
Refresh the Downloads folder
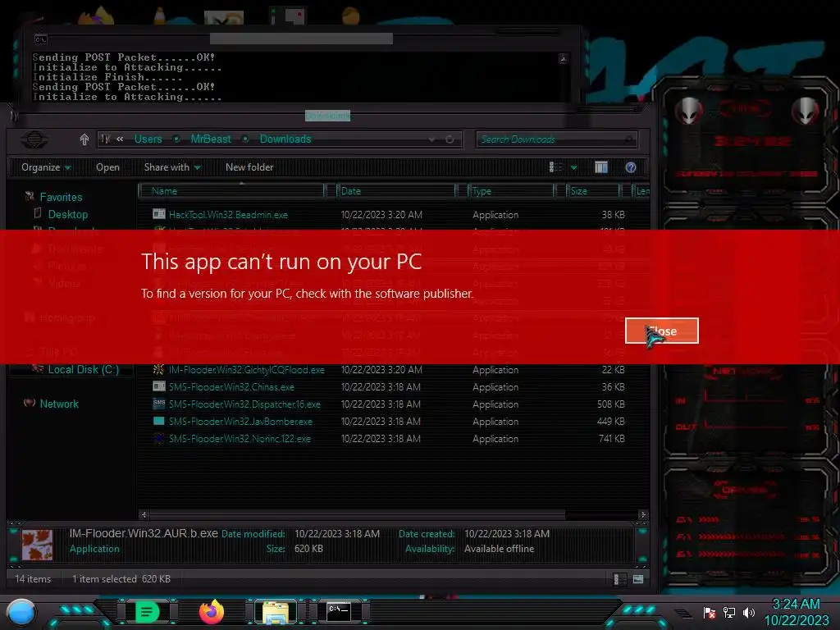tap(450, 139)
